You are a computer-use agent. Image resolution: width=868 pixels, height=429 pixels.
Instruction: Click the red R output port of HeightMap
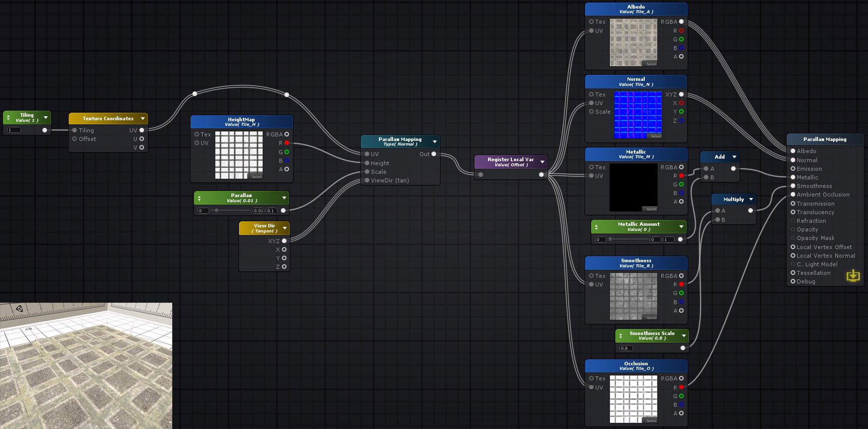pyautogui.click(x=286, y=143)
